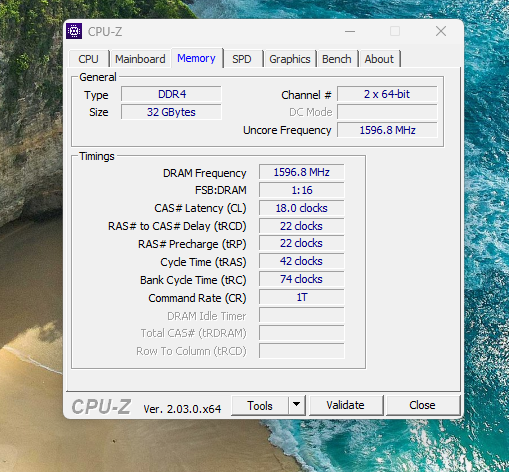This screenshot has height=472, width=509.
Task: Click the Uncore Frequency 1596.8 MHz value
Action: coord(387,130)
